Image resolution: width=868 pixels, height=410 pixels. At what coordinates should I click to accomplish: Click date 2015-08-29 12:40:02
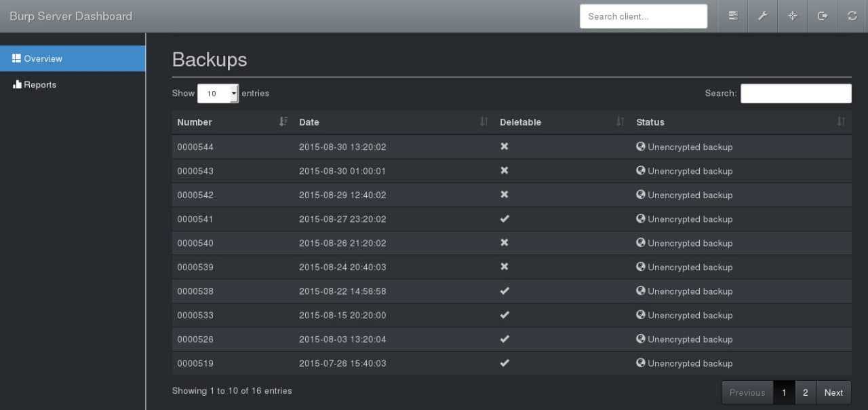click(342, 195)
